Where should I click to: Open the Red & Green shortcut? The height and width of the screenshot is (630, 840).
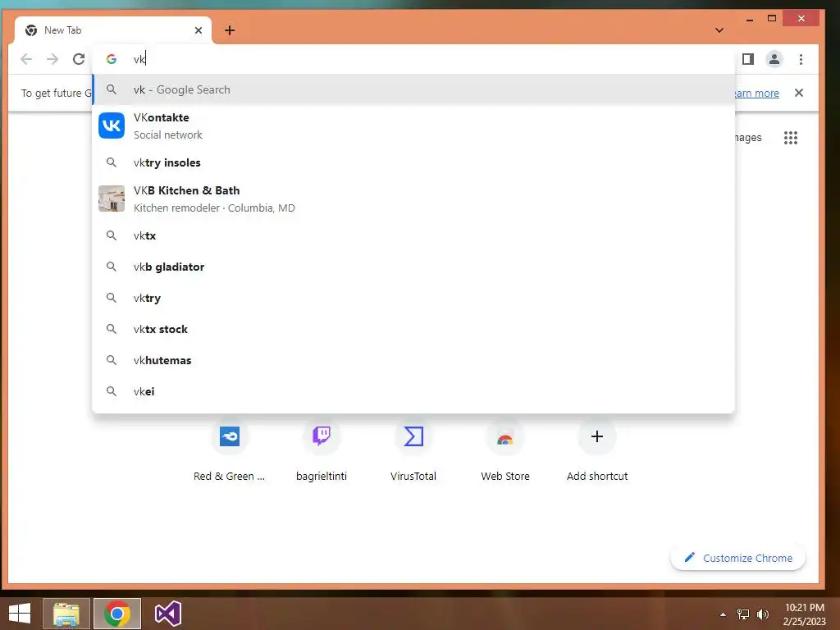pos(230,451)
